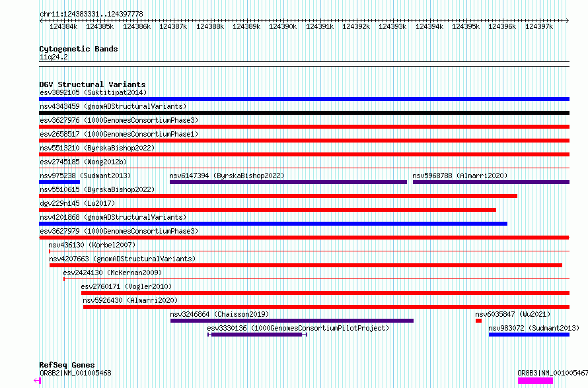588x388 pixels.
Task: Select esv3627979 (1000GenomesConsortiumPhase3) label
Action: point(119,231)
